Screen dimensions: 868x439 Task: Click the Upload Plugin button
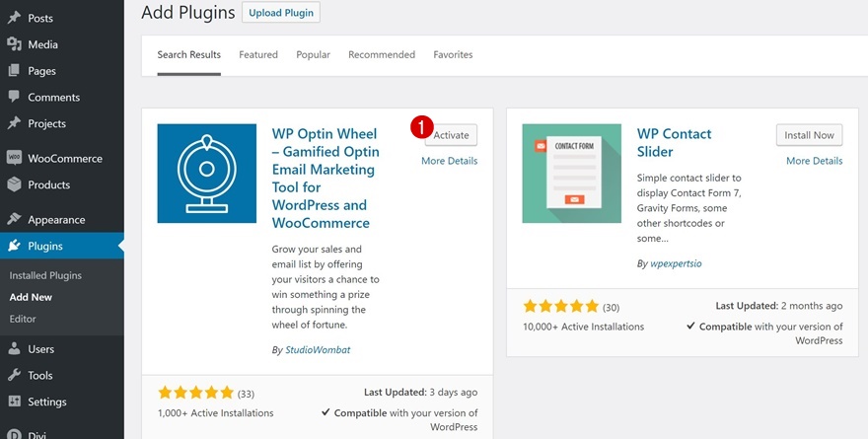pos(280,13)
